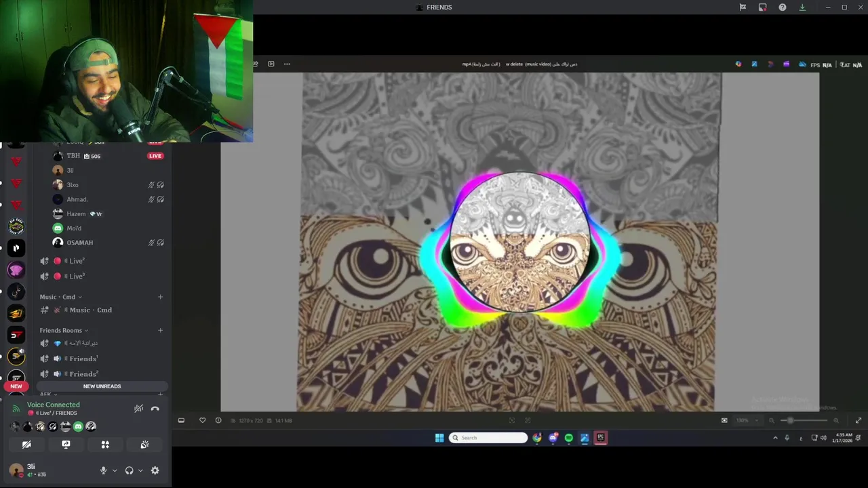Disconnect from voice using the hang-up icon

155,409
